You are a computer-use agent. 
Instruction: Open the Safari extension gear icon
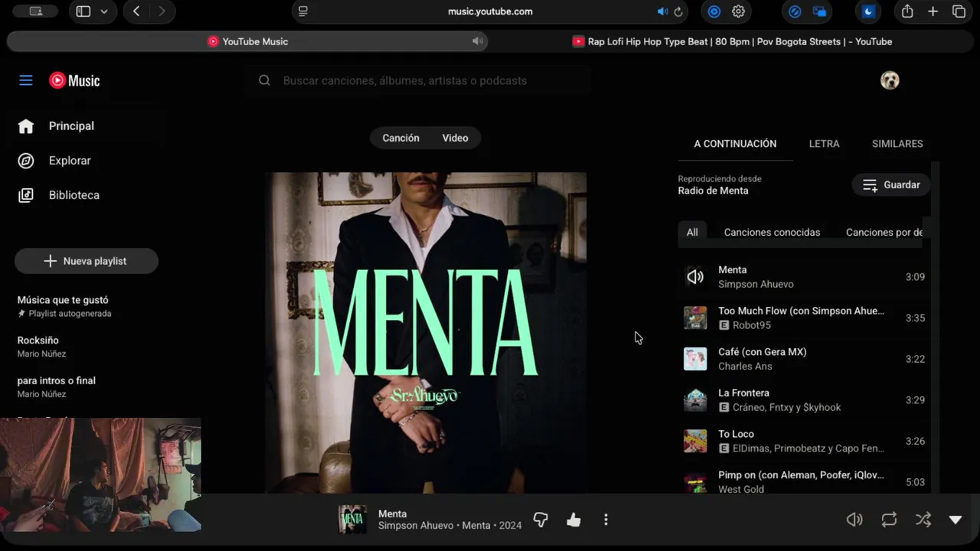tap(739, 11)
